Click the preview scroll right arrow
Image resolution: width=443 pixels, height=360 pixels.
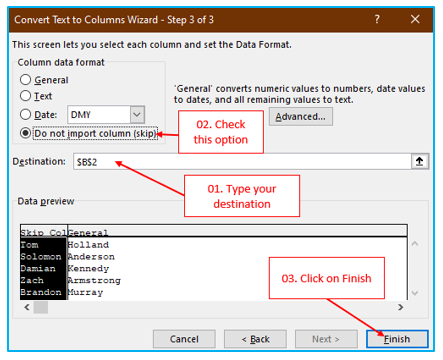click(x=401, y=307)
